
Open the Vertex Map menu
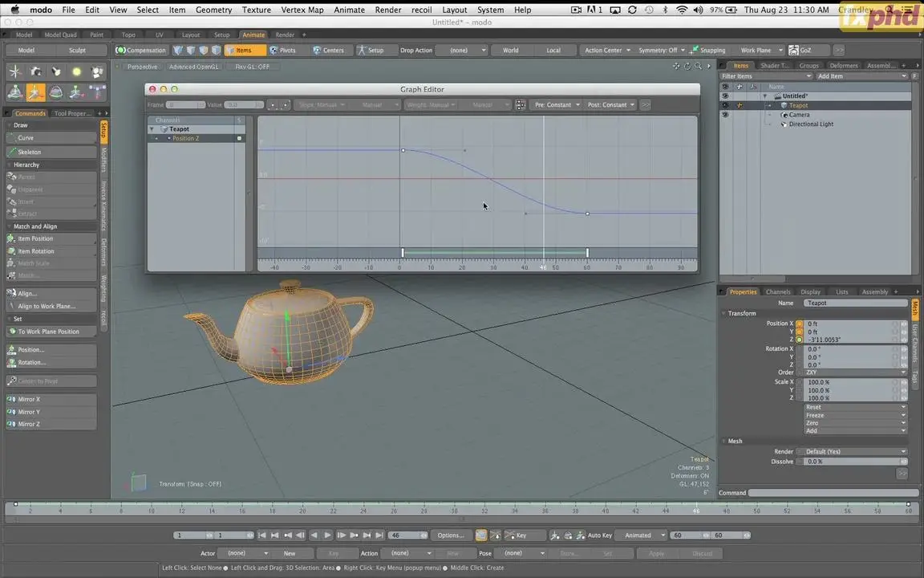pyautogui.click(x=302, y=10)
